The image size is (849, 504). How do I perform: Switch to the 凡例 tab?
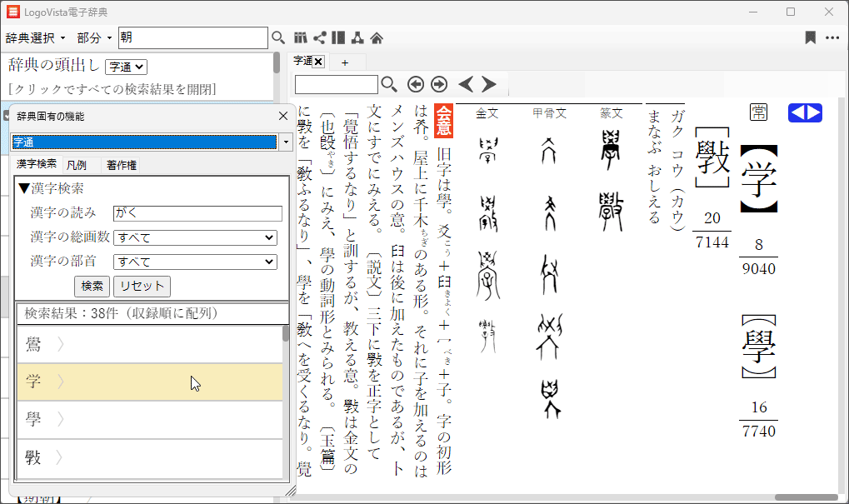tap(76, 164)
